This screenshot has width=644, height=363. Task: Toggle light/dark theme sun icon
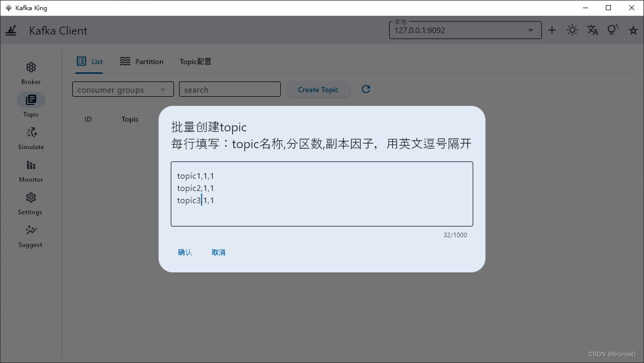click(572, 31)
